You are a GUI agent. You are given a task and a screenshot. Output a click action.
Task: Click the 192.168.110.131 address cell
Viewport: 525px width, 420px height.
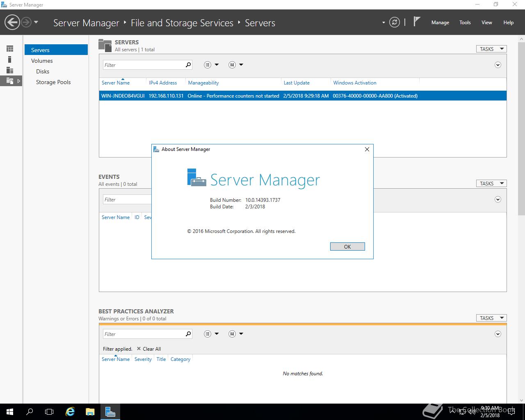[x=166, y=96]
